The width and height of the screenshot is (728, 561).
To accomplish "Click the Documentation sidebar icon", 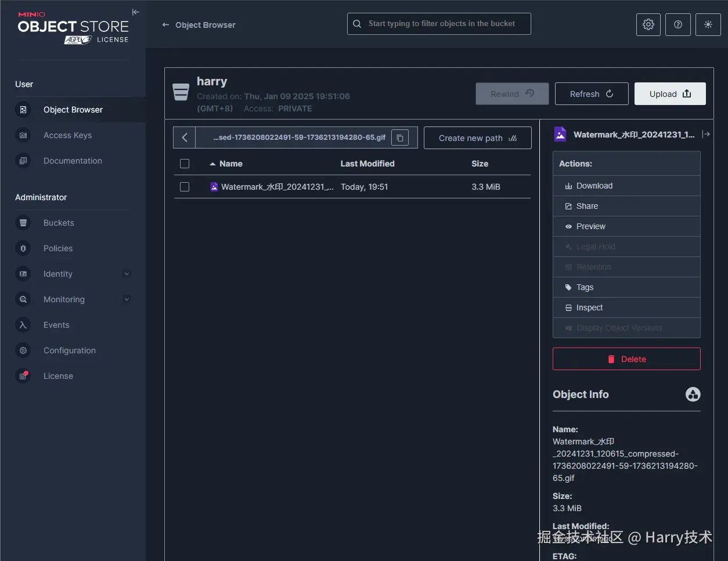I will coord(23,161).
